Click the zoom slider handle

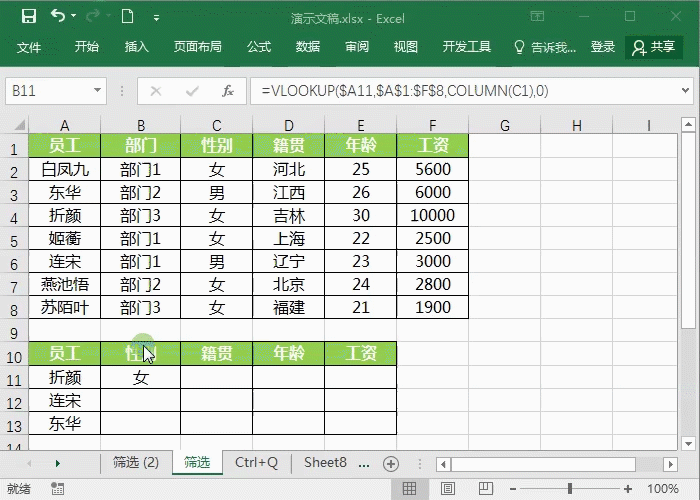[570, 489]
